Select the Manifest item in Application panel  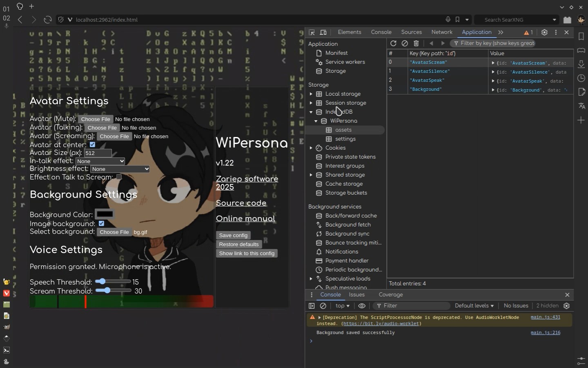point(336,53)
